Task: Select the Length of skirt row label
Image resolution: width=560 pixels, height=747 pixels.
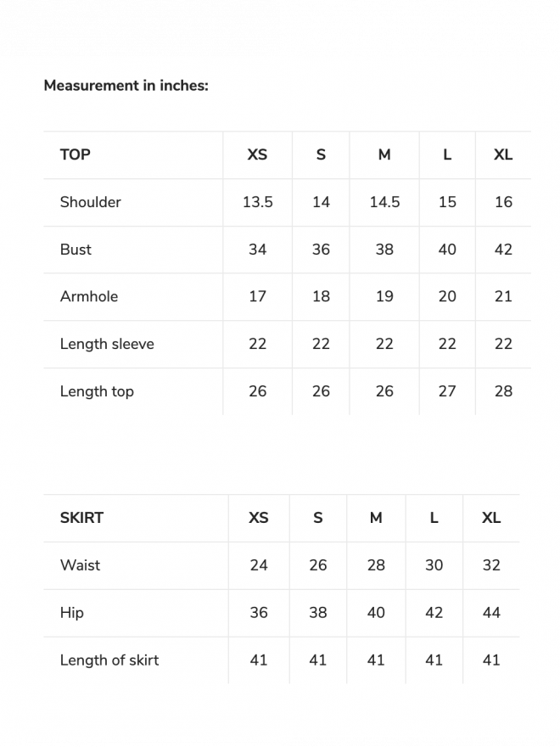Action: 109,660
